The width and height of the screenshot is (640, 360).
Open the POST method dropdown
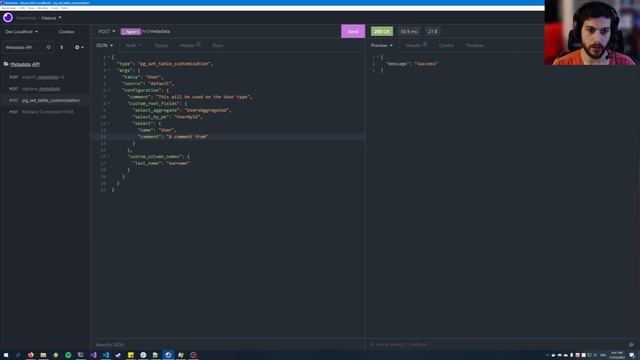click(107, 31)
